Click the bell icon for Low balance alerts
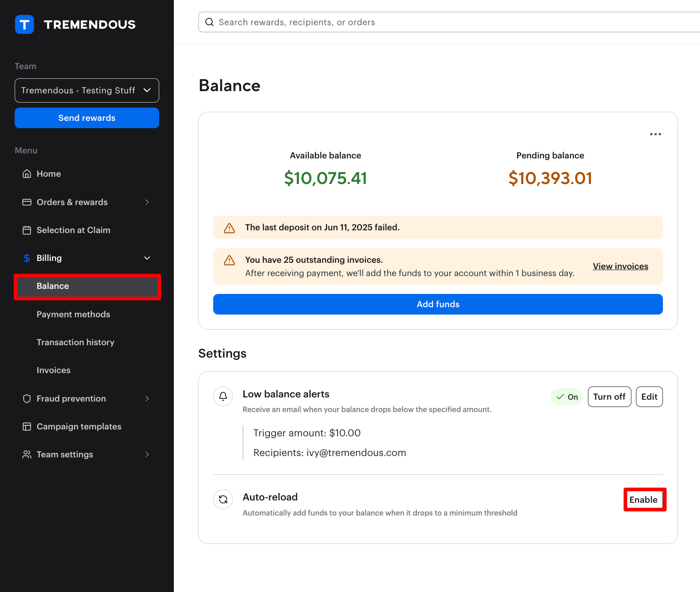Image resolution: width=700 pixels, height=592 pixels. point(223,396)
